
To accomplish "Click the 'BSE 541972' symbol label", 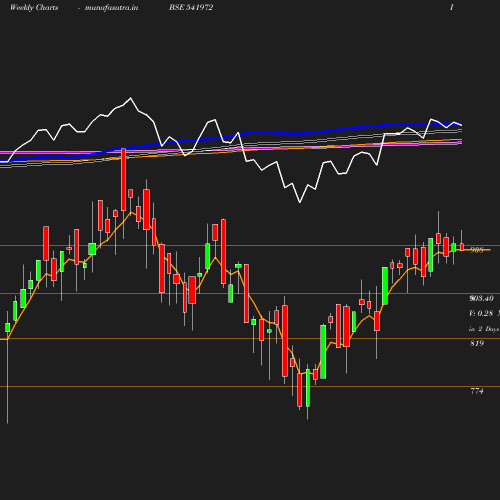I will [191, 7].
